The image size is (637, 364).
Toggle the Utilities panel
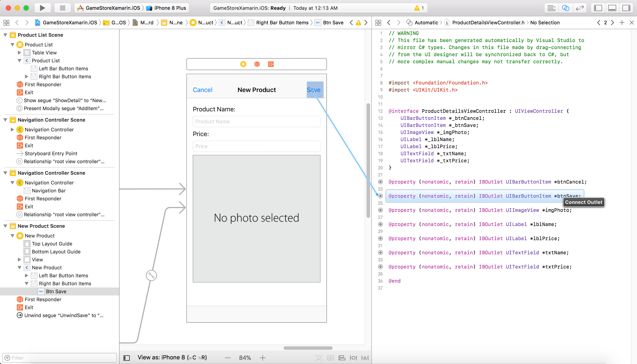pos(626,8)
